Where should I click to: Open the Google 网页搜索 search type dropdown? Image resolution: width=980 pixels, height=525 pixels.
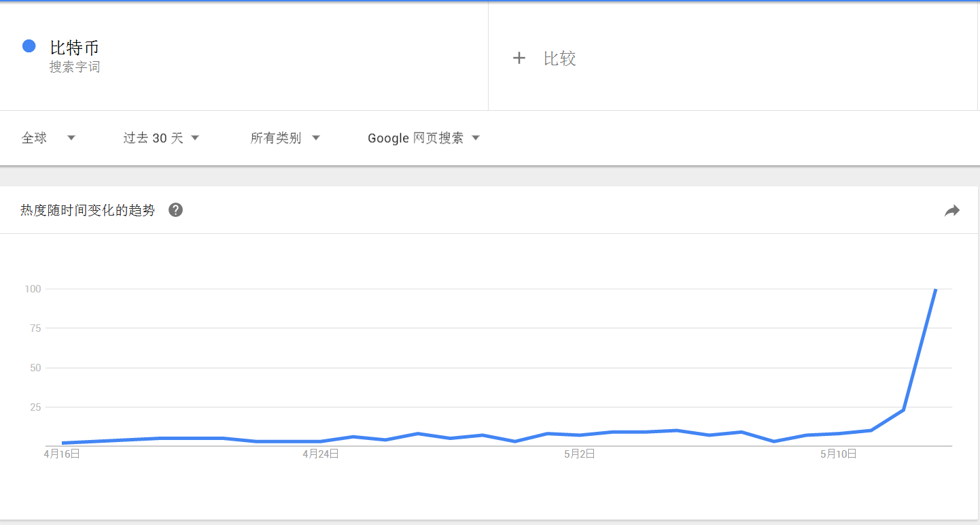(x=424, y=138)
